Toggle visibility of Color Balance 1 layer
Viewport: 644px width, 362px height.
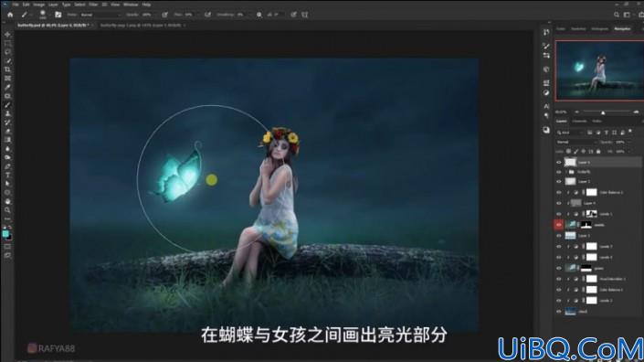coord(558,290)
